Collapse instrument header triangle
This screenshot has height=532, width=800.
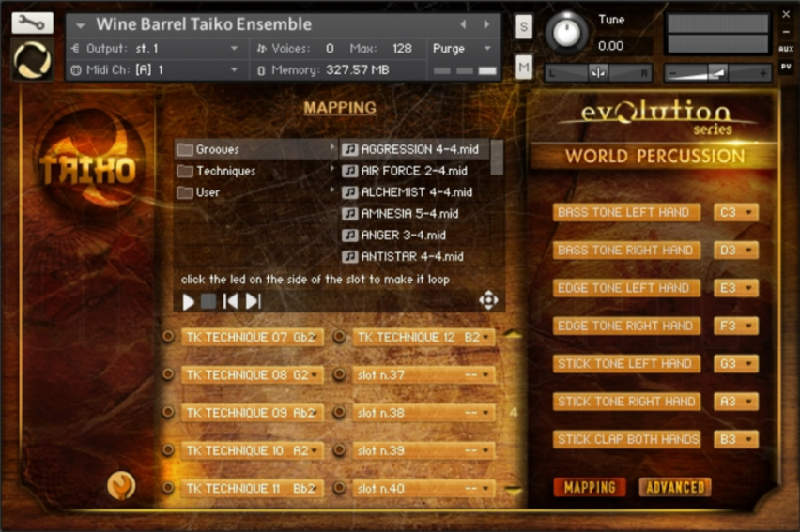click(x=80, y=25)
